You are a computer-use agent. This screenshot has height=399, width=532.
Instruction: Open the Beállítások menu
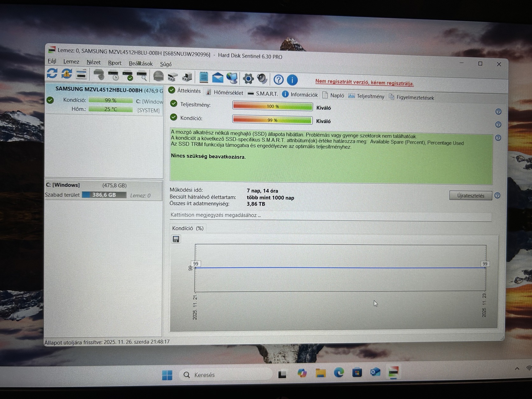[x=141, y=64]
